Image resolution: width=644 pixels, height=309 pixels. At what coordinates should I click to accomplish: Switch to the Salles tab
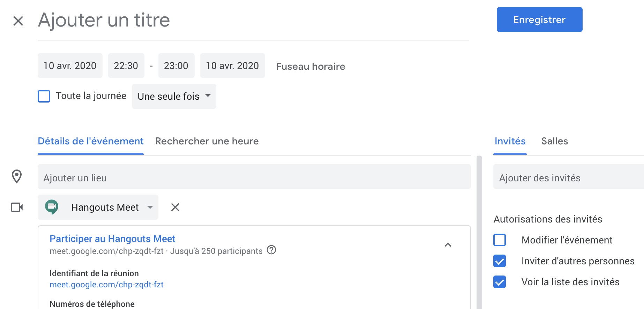(554, 141)
